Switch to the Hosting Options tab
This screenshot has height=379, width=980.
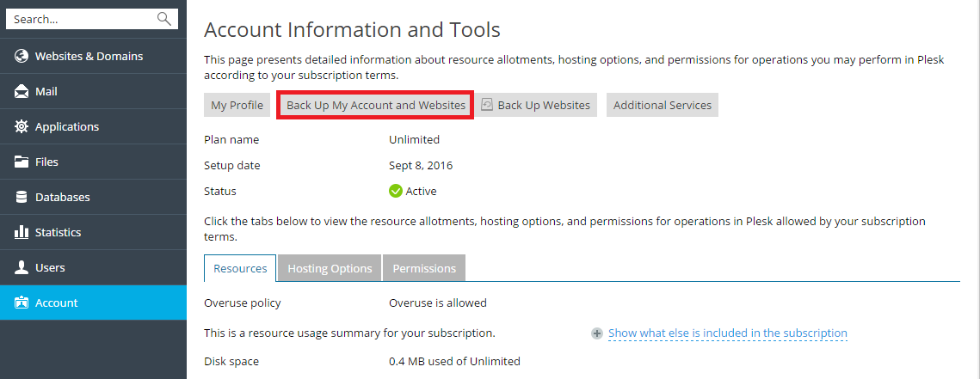(x=330, y=268)
